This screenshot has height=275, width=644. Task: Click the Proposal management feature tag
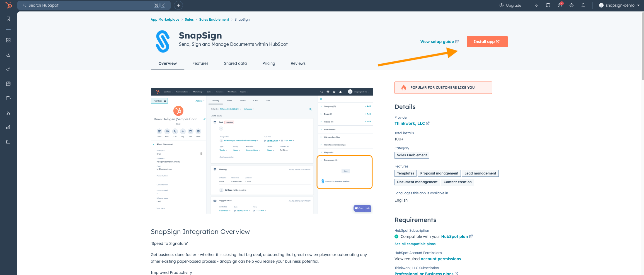point(439,173)
